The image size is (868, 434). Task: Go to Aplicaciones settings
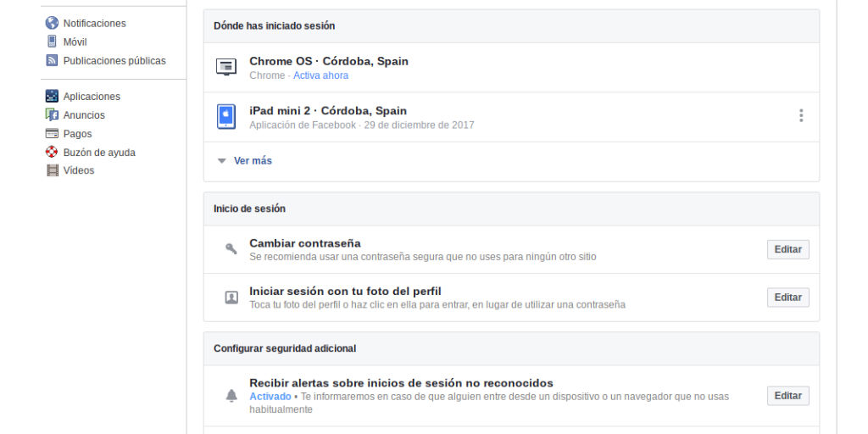(x=92, y=97)
